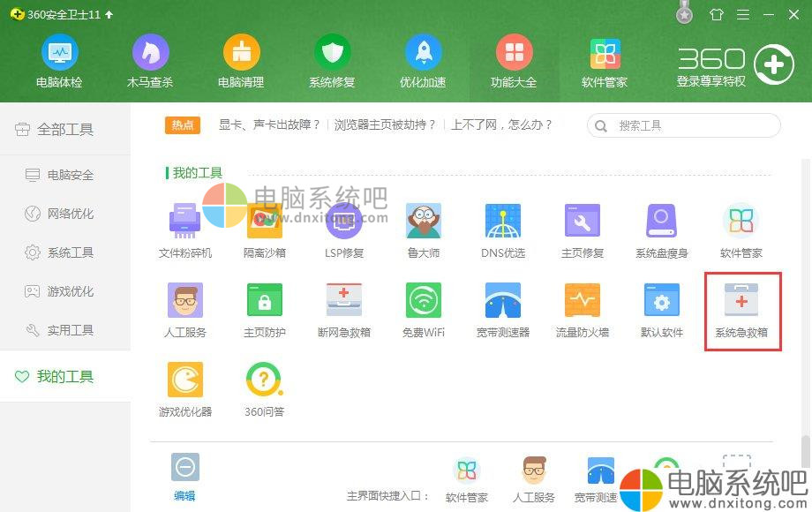This screenshot has height=512, width=812.
Task: Open the 上不了网，怎么办？ link
Action: (x=501, y=124)
